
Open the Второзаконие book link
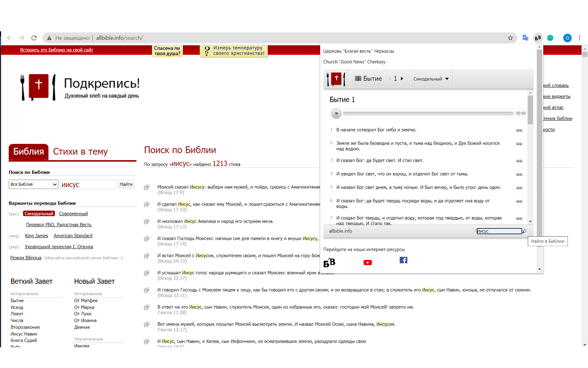click(25, 328)
